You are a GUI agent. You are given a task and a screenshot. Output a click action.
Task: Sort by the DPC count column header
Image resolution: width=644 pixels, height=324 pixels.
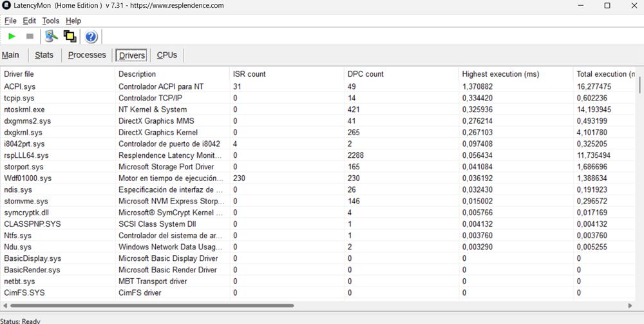[402, 74]
